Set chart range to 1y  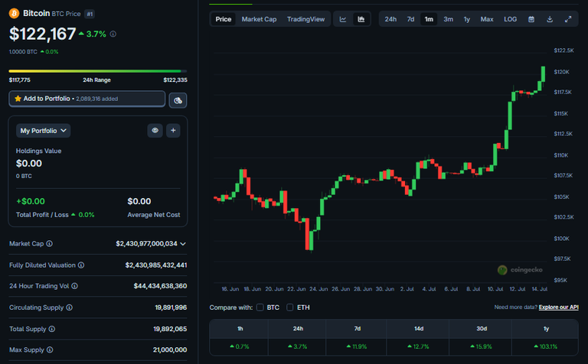[467, 19]
